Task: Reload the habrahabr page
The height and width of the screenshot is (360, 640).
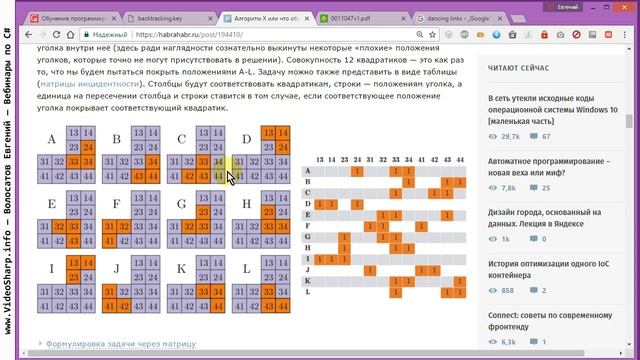Action: tap(56, 35)
